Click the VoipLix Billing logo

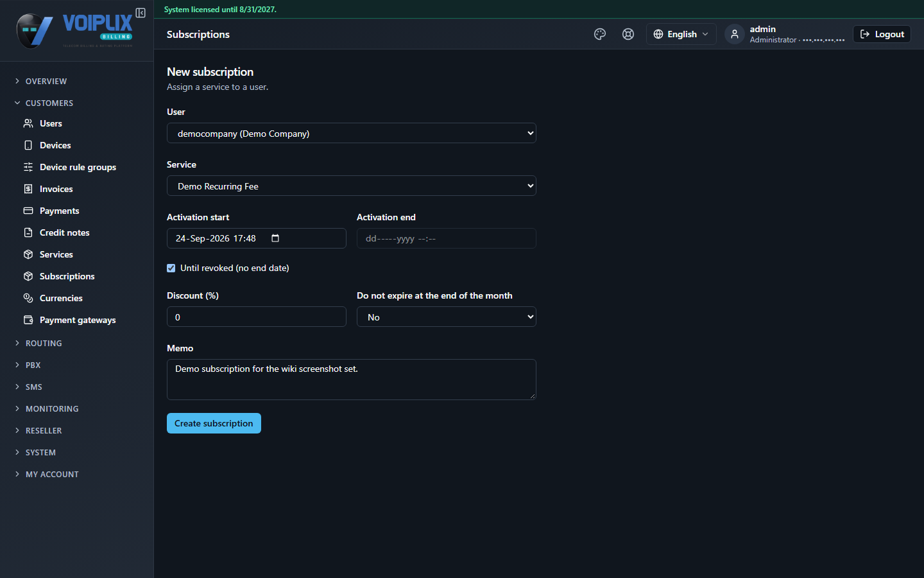click(75, 30)
